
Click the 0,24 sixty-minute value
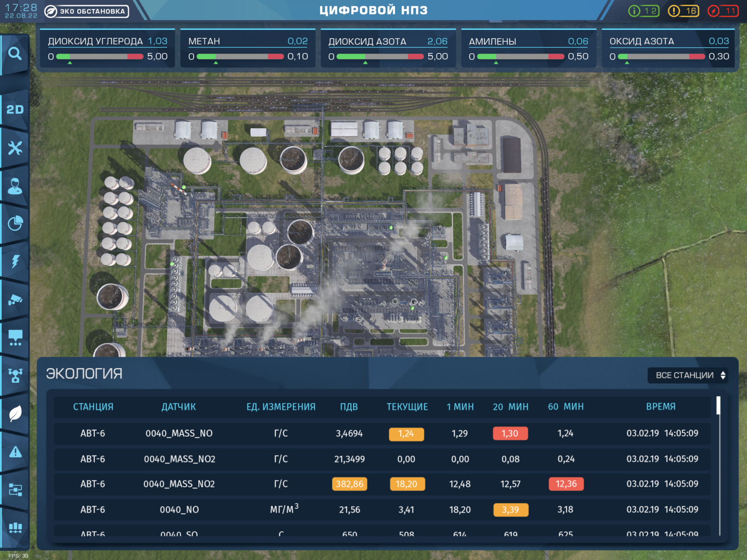pyautogui.click(x=566, y=459)
